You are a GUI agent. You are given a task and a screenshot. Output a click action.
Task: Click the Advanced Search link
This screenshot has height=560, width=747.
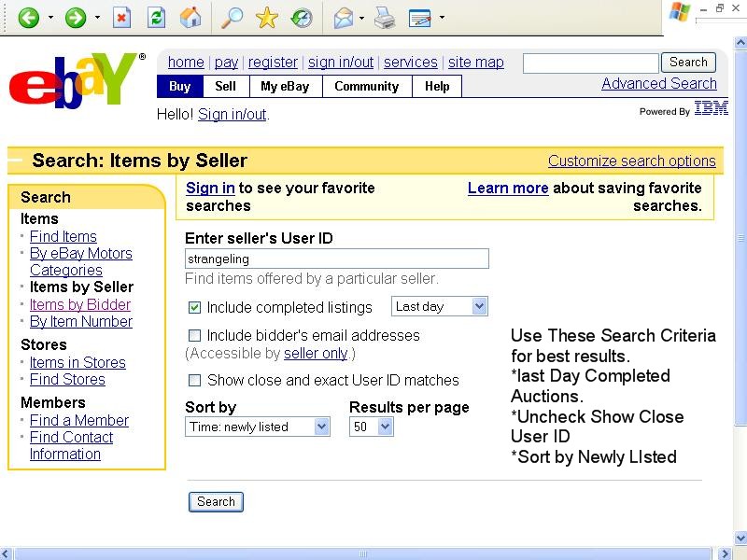659,83
